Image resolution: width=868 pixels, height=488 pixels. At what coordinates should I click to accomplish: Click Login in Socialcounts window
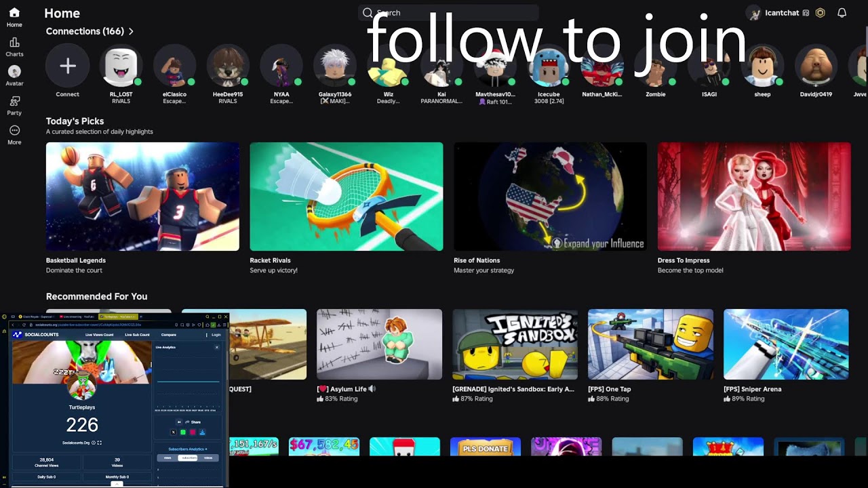pyautogui.click(x=216, y=335)
